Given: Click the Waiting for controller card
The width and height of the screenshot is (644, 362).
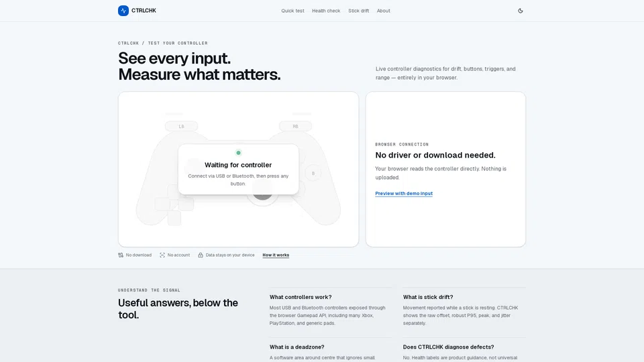Looking at the screenshot, I should 238,169.
